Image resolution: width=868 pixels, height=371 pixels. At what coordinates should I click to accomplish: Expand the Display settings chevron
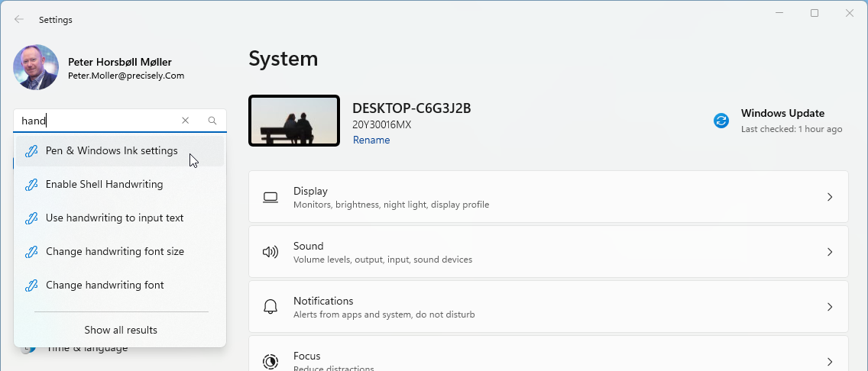click(830, 197)
